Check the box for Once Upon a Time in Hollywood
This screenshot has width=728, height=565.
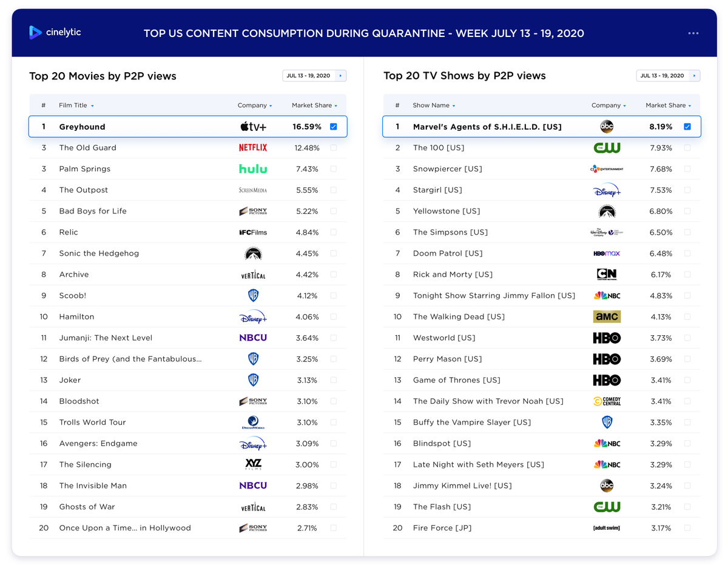(334, 528)
